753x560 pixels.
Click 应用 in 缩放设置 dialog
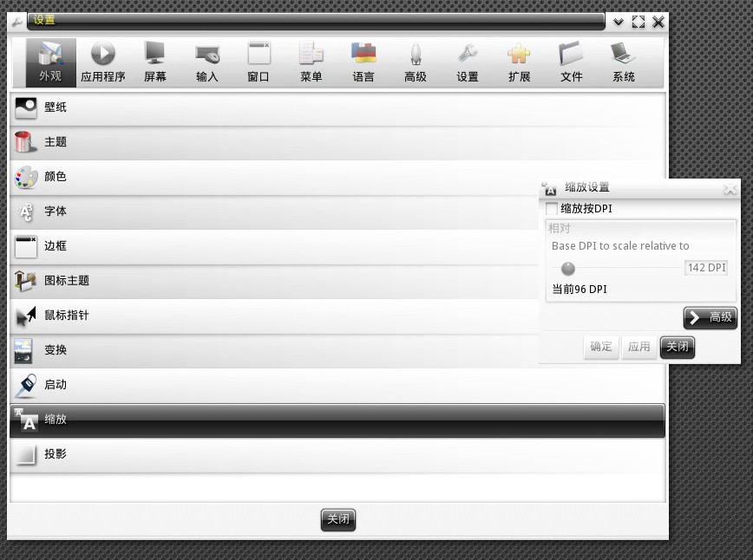pyautogui.click(x=638, y=347)
